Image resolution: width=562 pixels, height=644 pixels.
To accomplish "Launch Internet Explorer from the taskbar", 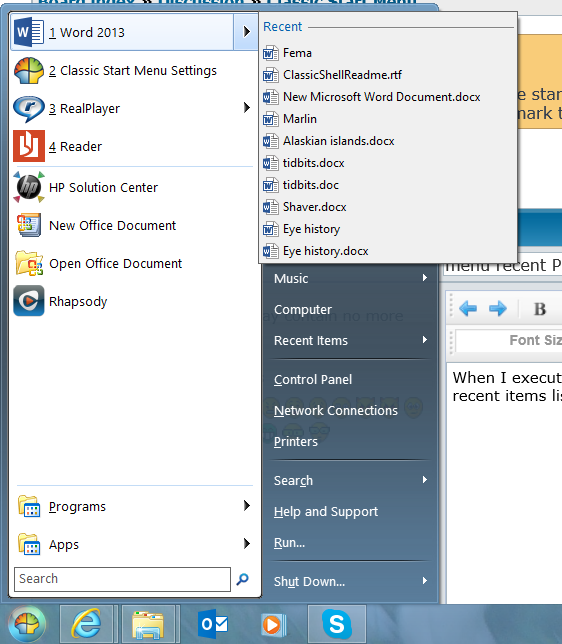I will tap(86, 624).
